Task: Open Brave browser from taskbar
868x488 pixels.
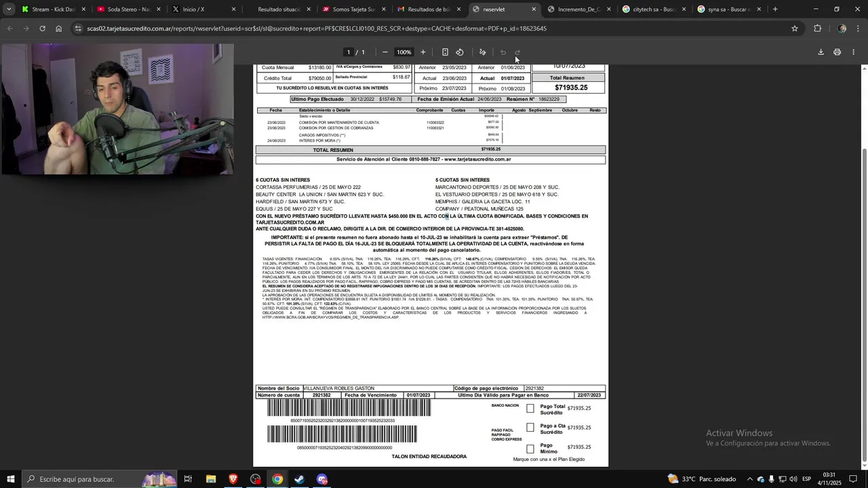Action: 233,479
